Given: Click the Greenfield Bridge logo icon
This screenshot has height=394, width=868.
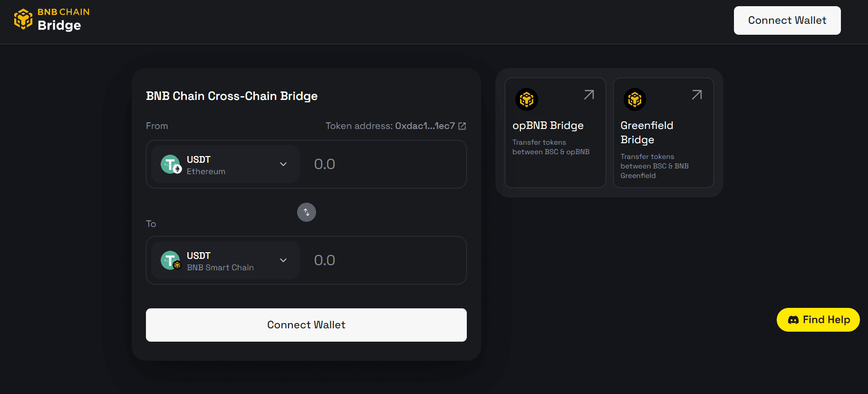Looking at the screenshot, I should click(635, 99).
